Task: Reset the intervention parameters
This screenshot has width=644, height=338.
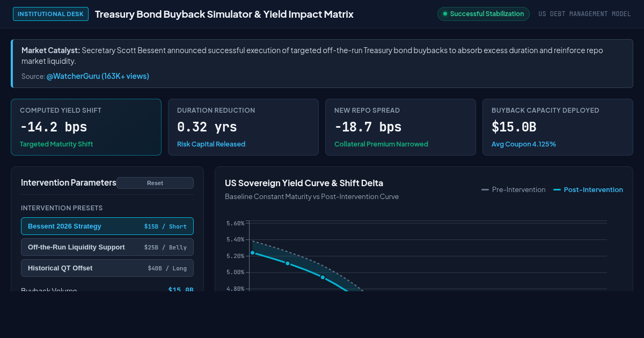Action: click(155, 183)
